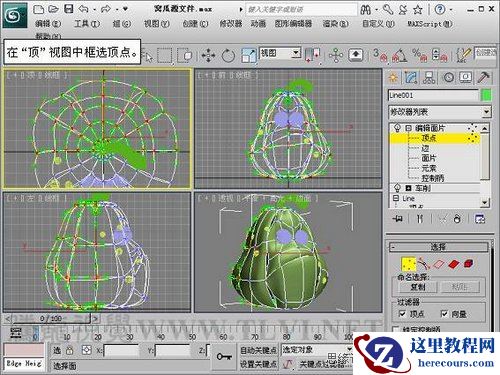This screenshot has width=500, height=375.
Task: Click Configure Modifier Sets icon
Action: click(x=480, y=219)
